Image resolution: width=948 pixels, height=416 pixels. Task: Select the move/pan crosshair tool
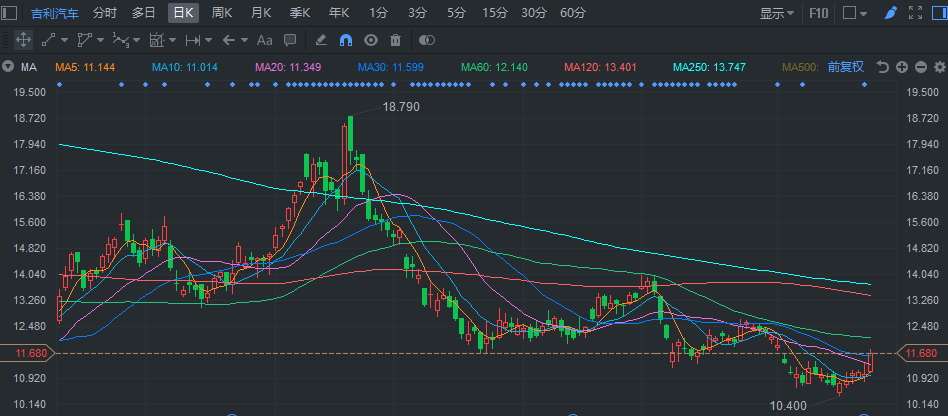pos(23,41)
